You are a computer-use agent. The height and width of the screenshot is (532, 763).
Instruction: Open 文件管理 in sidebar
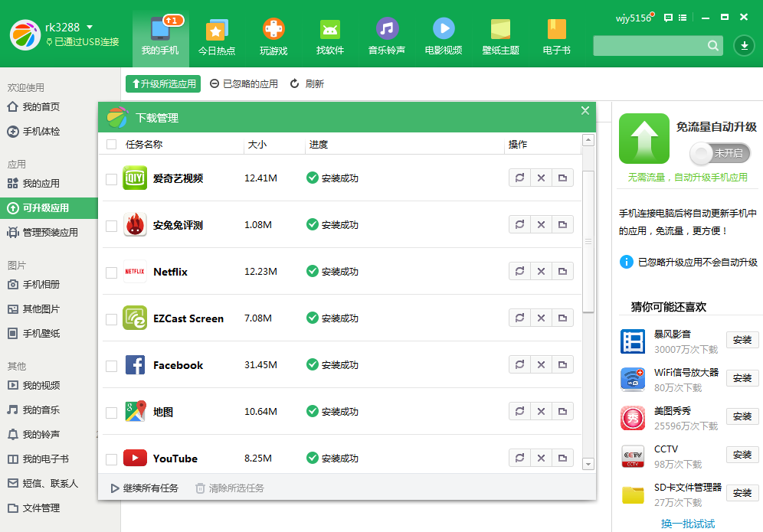click(34, 508)
